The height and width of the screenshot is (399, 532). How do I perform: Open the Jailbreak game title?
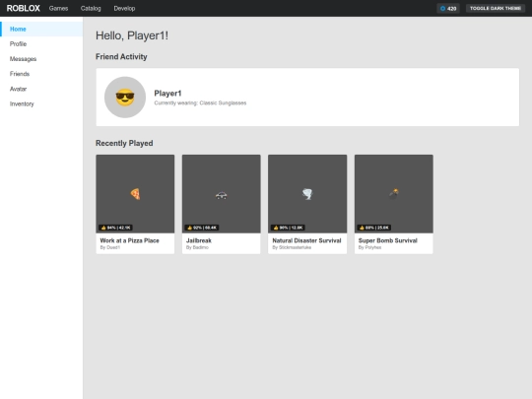198,240
